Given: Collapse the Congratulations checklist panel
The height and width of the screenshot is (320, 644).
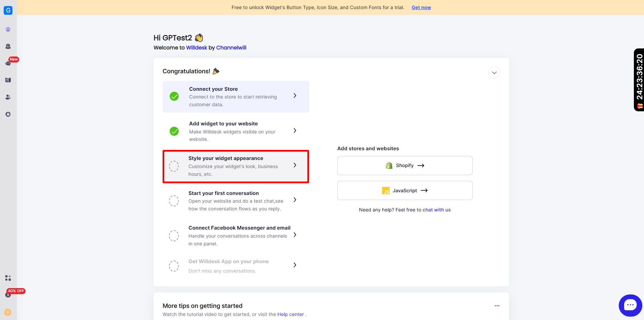Looking at the screenshot, I should click(x=494, y=72).
